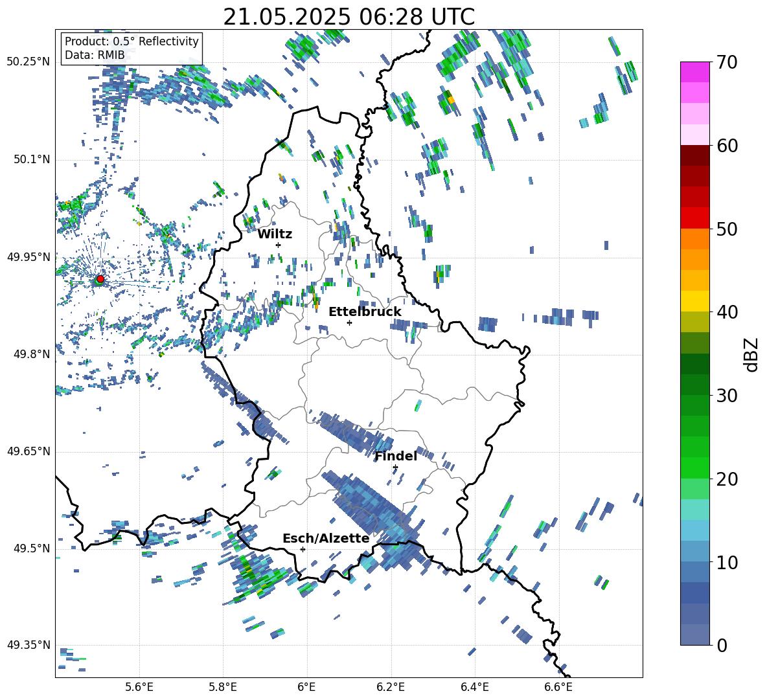Click the colorbar tick value 50
This screenshot has width=767, height=700.
tap(726, 229)
